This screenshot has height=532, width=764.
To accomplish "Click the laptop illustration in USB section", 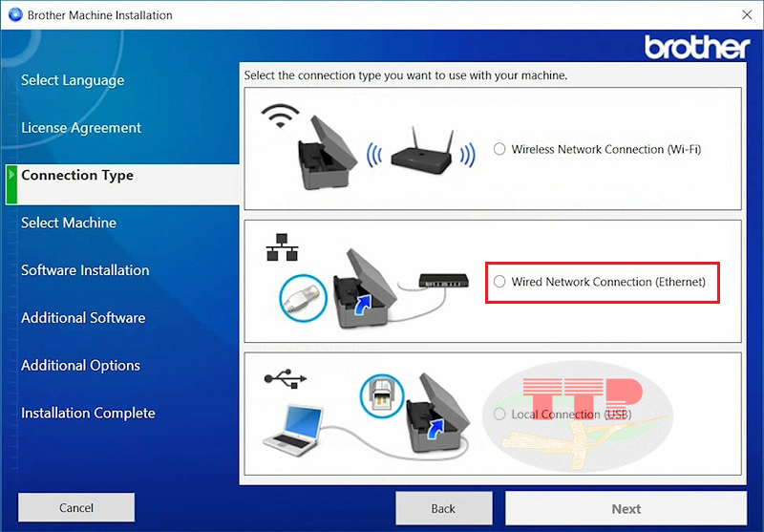I will (x=293, y=430).
